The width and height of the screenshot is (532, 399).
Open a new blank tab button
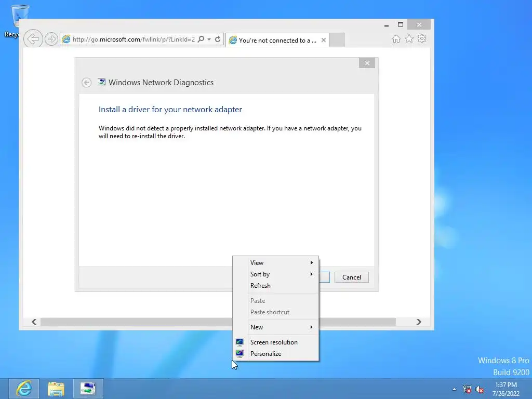pos(337,40)
